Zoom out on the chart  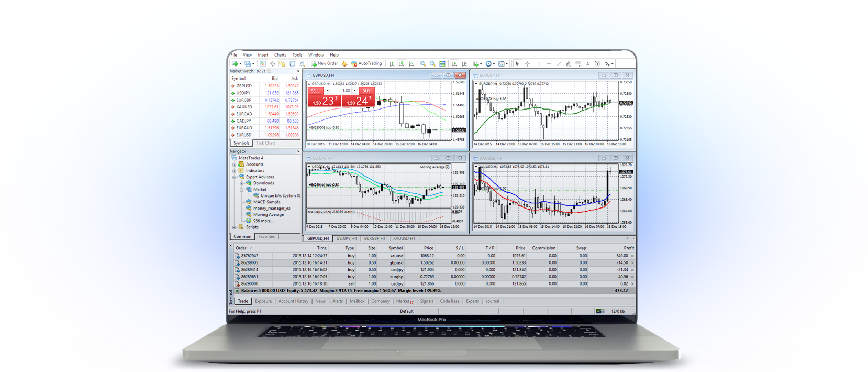click(x=432, y=64)
